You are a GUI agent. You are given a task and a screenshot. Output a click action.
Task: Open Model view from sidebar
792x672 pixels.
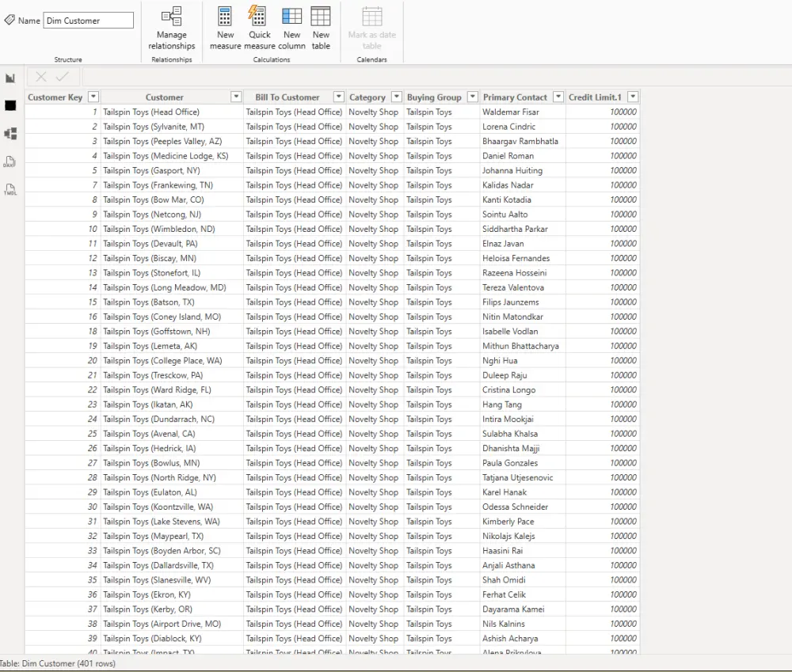click(10, 133)
